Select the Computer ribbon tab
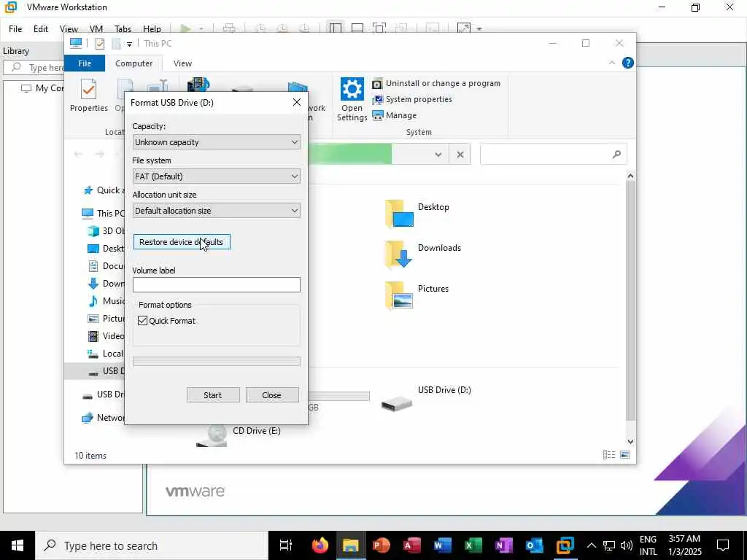 (x=134, y=63)
